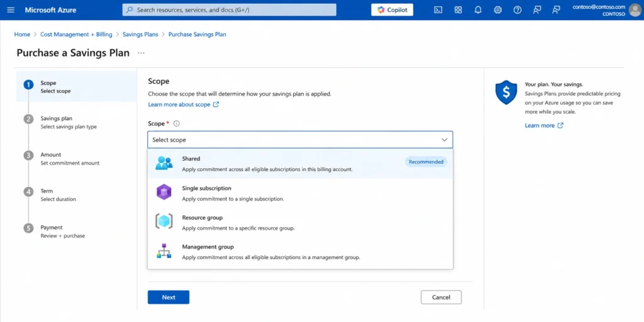Click the Next button
Image resolution: width=644 pixels, height=322 pixels.
pyautogui.click(x=169, y=297)
